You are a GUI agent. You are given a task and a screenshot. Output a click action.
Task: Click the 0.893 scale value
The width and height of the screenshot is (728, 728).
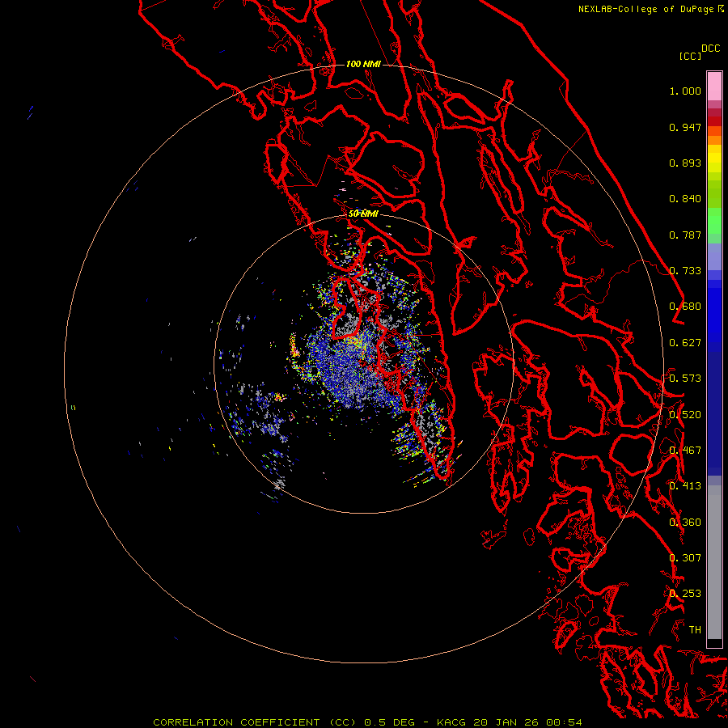tap(685, 163)
